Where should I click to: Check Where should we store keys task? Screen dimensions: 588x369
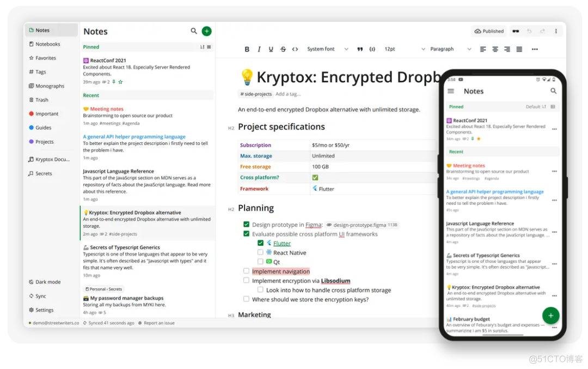[x=247, y=299]
